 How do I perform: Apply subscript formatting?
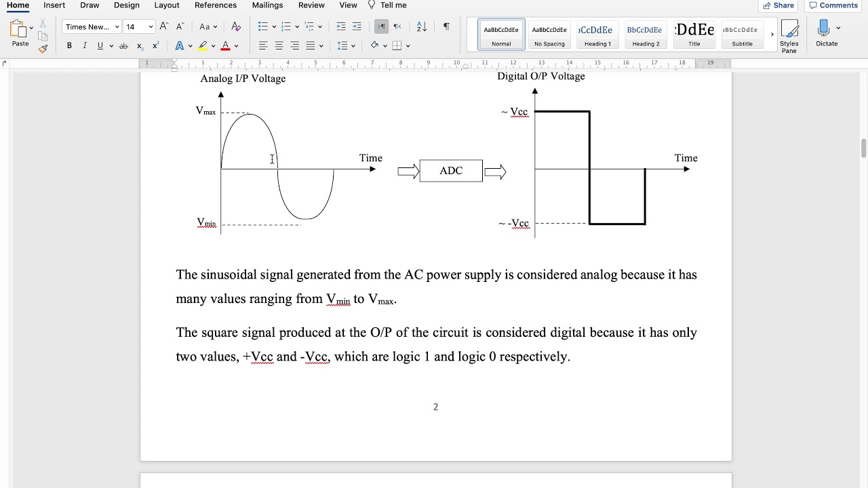(x=140, y=45)
